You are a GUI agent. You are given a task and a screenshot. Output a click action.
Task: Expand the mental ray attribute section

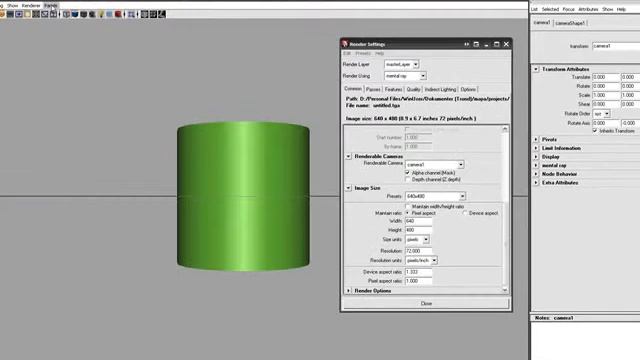[x=536, y=165]
